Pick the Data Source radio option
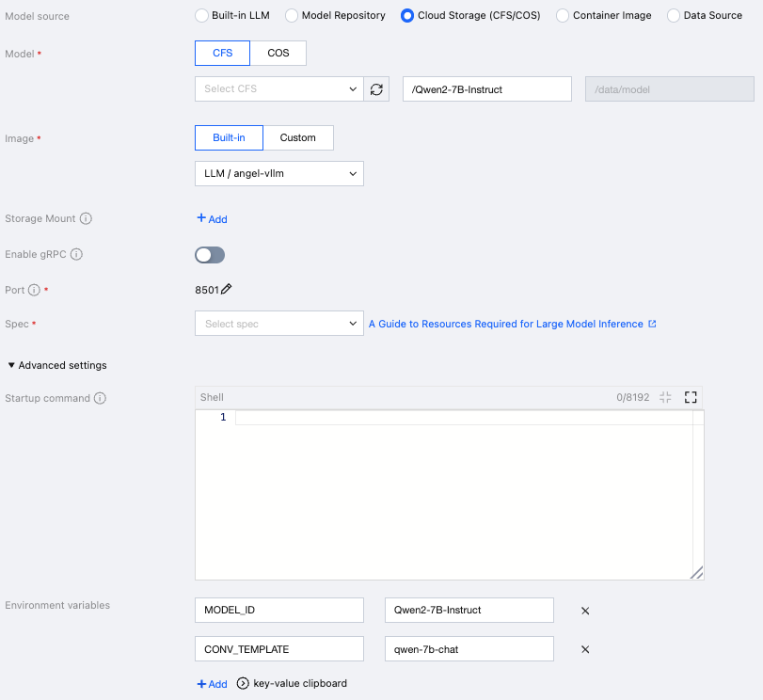 click(x=674, y=16)
